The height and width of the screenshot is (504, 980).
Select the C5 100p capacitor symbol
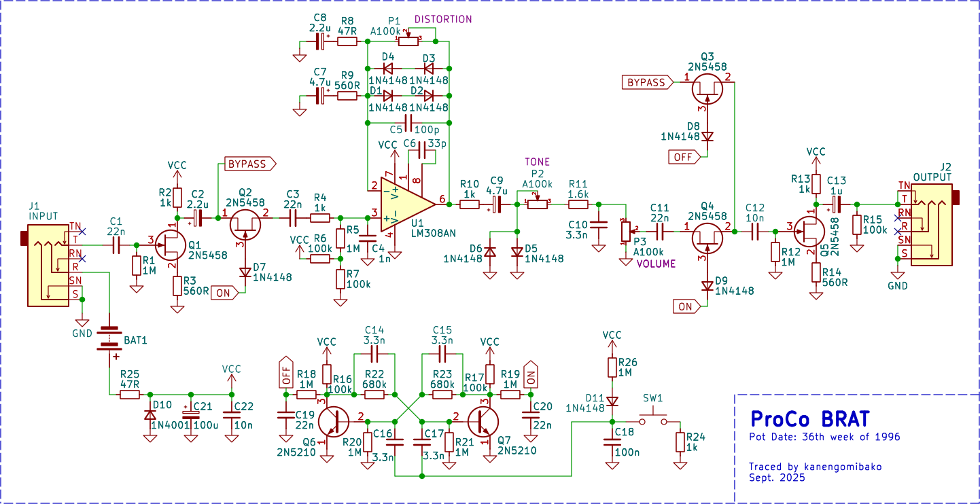pos(408,122)
